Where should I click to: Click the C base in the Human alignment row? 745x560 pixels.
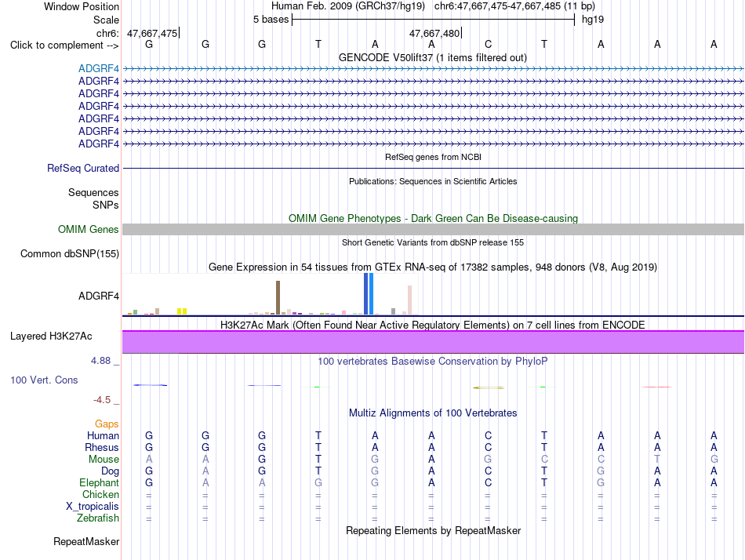point(488,436)
